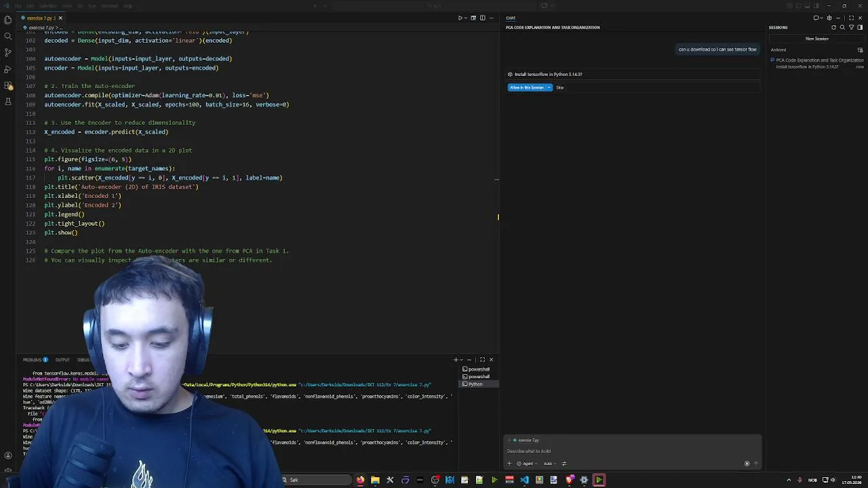
Task: Click the Windows taskbar search box
Action: [315, 480]
